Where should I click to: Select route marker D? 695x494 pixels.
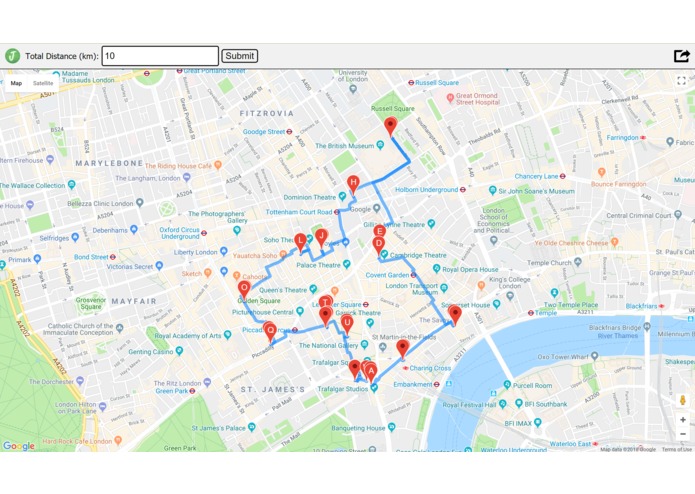click(x=378, y=246)
